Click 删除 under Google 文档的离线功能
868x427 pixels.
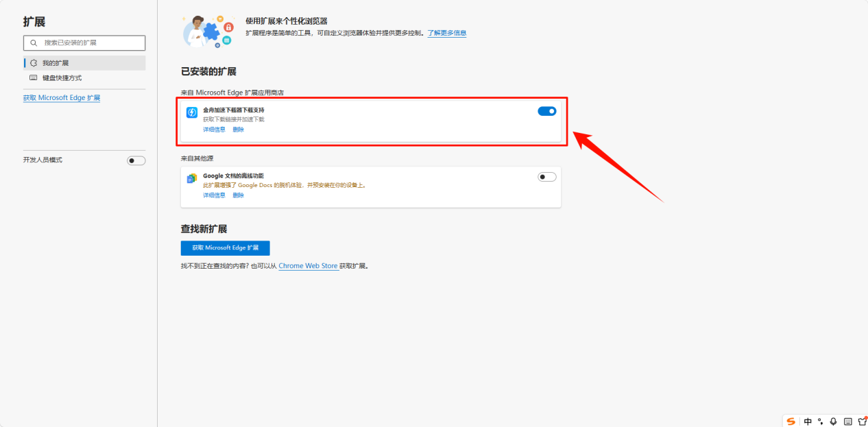(238, 195)
